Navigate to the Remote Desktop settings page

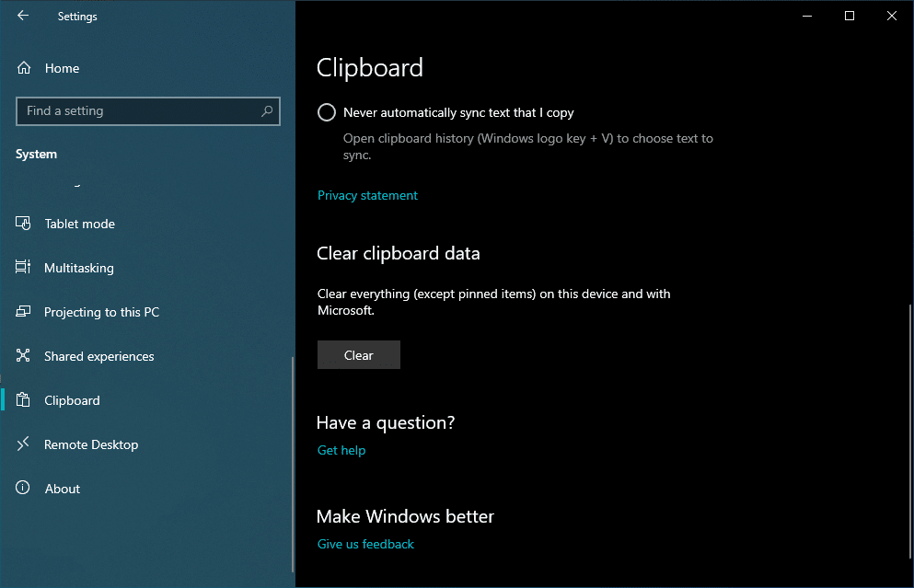pyautogui.click(x=92, y=444)
